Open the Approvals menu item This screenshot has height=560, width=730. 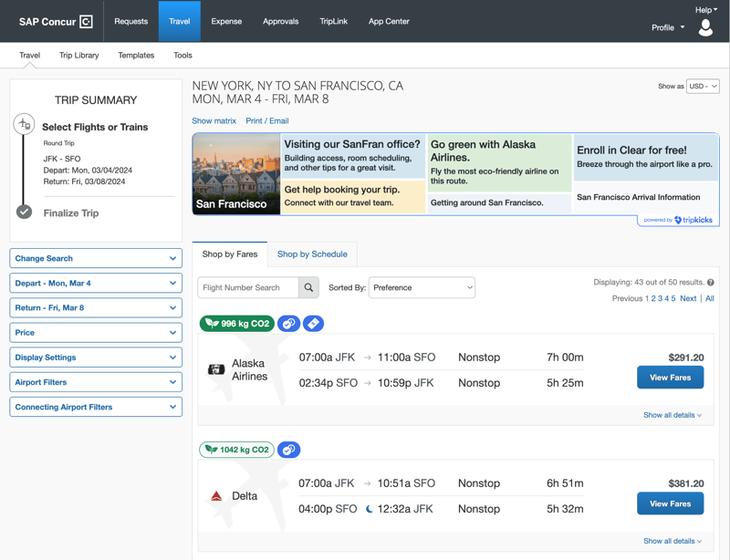[x=280, y=21]
